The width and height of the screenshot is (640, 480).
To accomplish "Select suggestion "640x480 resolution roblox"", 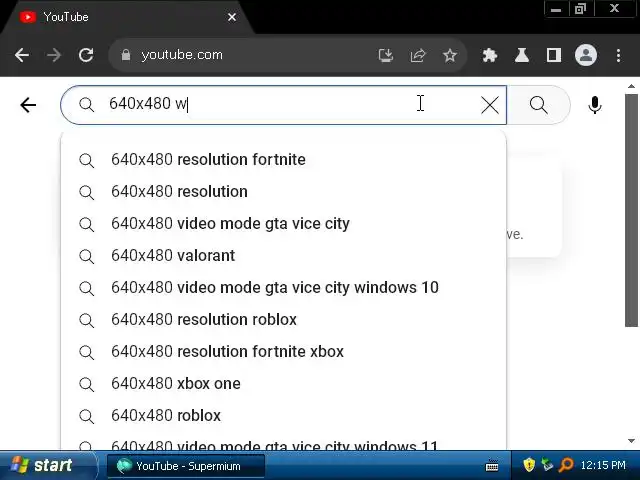I will click(283, 320).
